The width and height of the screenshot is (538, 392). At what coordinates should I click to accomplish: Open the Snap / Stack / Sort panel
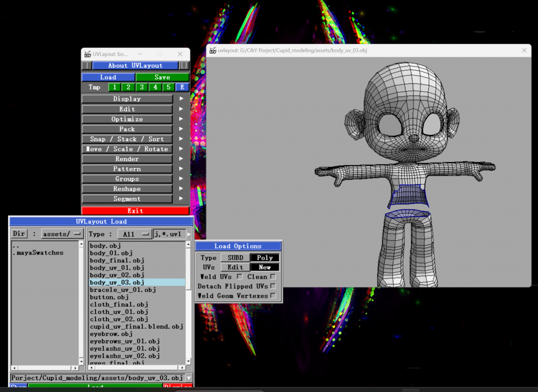point(127,139)
